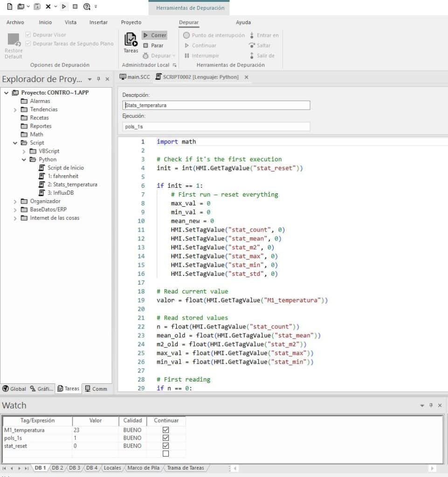Expand the Organizador folder
The image size is (448, 477).
click(x=15, y=201)
